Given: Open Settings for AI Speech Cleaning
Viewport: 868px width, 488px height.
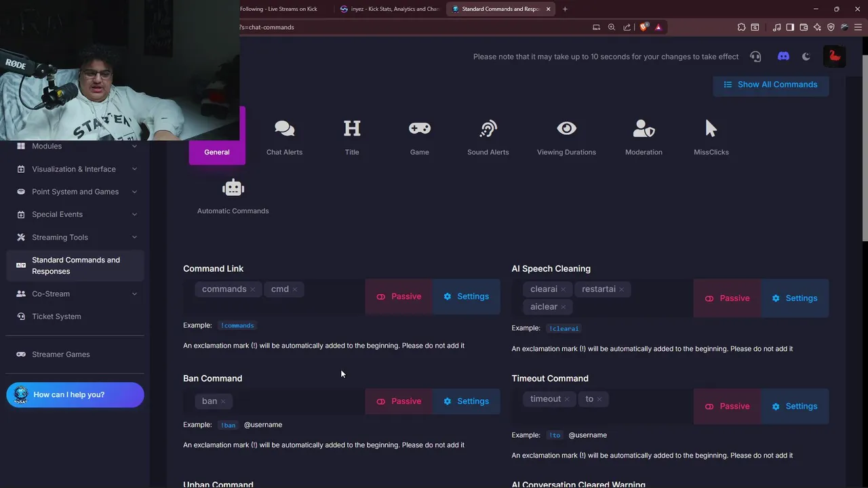Looking at the screenshot, I should point(795,298).
